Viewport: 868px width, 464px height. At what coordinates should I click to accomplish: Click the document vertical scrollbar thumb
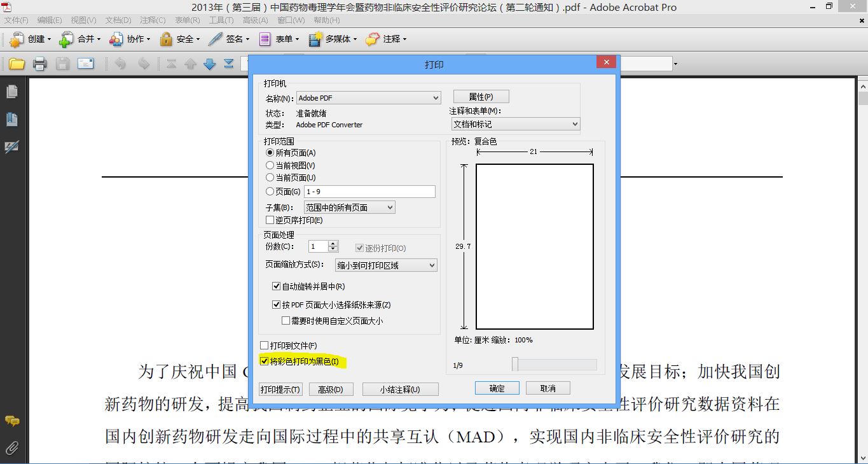863,98
